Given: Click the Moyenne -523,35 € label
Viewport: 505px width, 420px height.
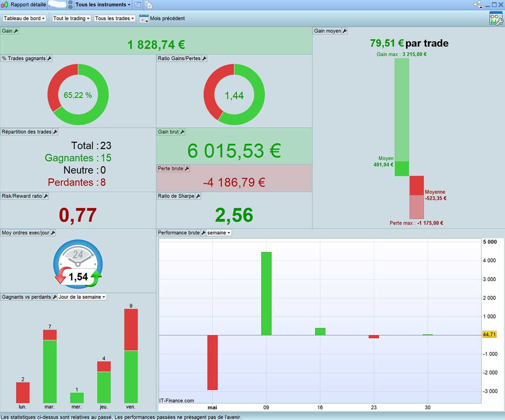Looking at the screenshot, I should [x=436, y=195].
